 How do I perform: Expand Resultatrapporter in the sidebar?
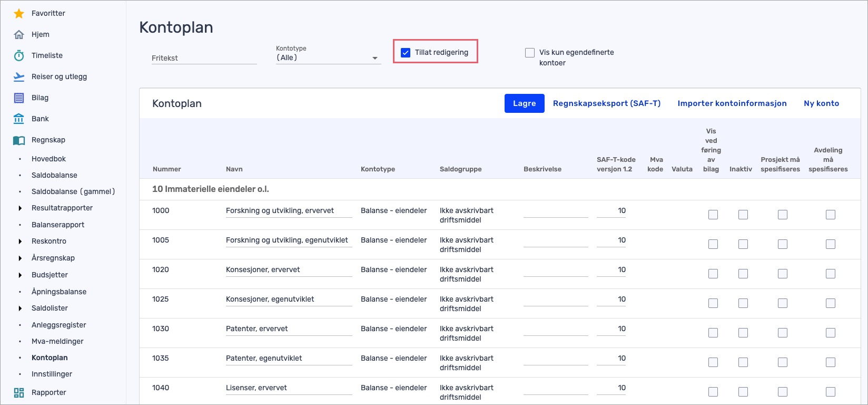coord(20,208)
